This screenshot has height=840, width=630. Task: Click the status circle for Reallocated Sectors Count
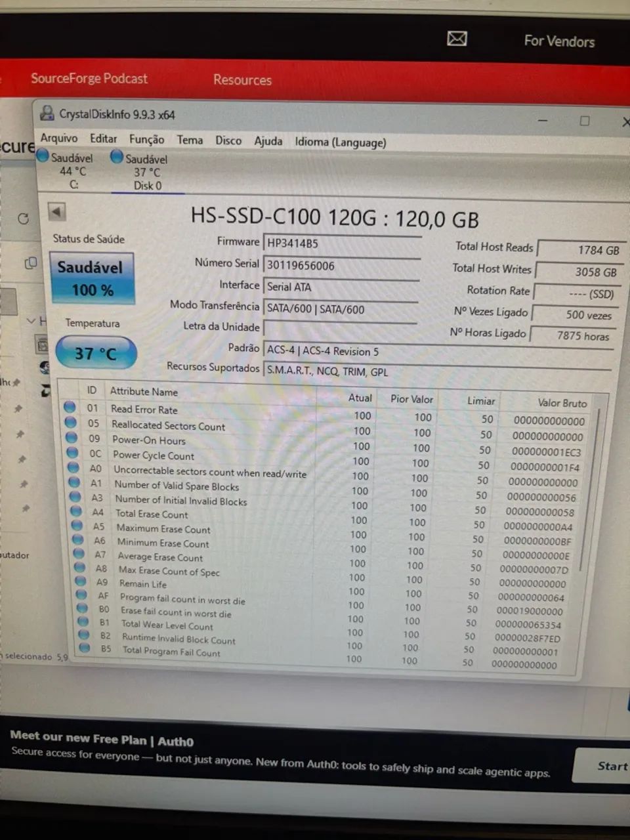[70, 422]
